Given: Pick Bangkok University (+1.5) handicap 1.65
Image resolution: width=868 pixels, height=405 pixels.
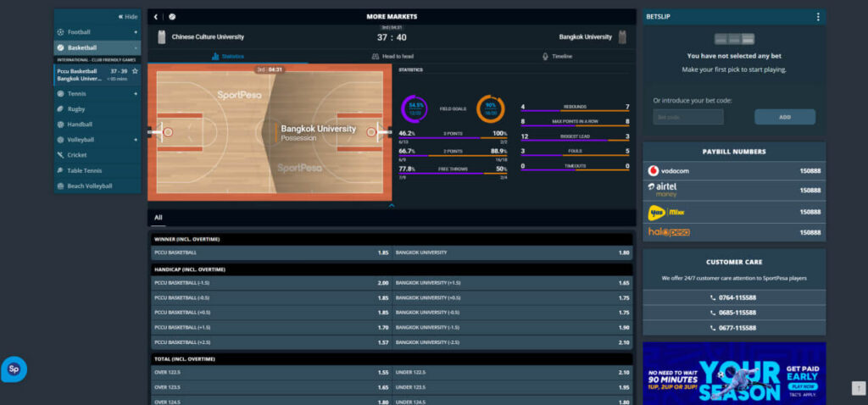Looking at the screenshot, I should pyautogui.click(x=513, y=283).
